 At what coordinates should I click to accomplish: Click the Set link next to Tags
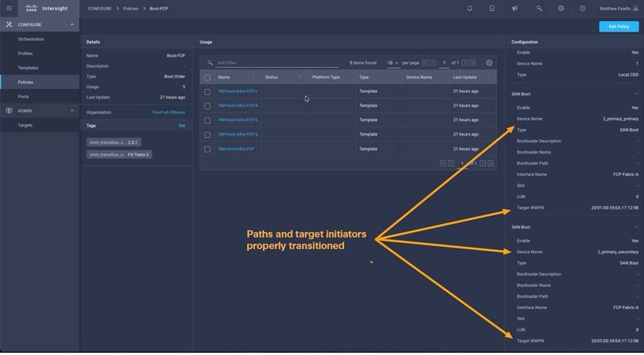[182, 126]
